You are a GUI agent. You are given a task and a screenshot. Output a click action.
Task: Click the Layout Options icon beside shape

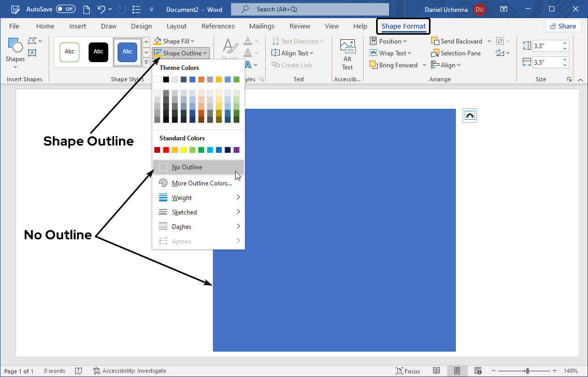(x=469, y=115)
